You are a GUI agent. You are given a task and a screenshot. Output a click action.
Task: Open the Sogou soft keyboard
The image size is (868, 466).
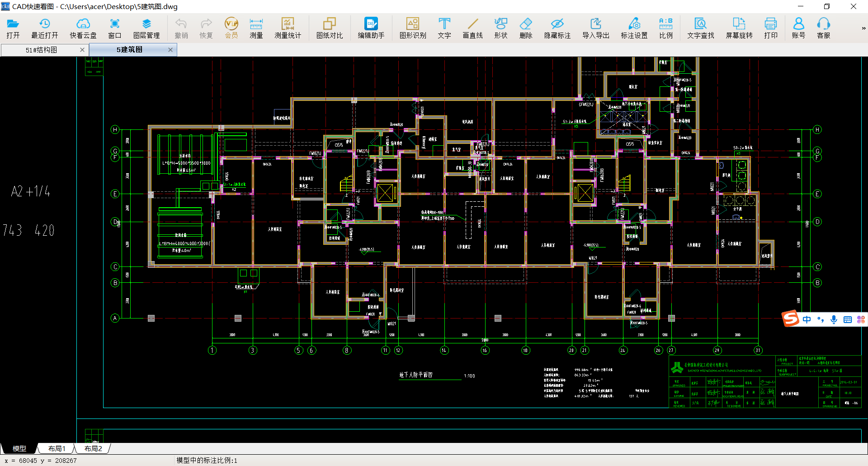click(x=848, y=319)
